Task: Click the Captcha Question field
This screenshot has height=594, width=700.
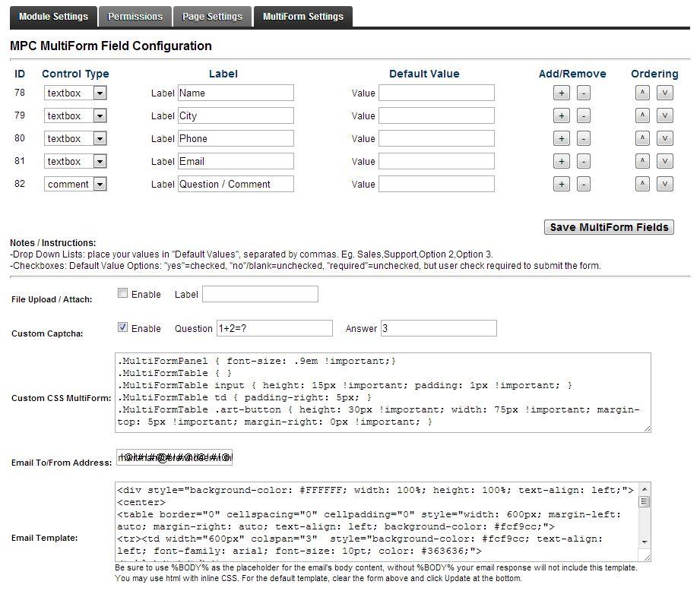Action: [274, 328]
